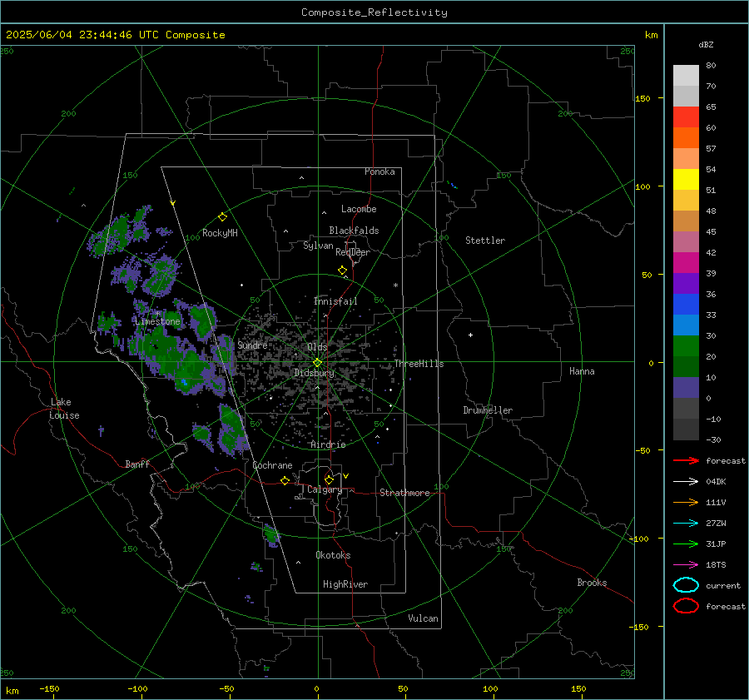749x700 pixels.
Task: Click the yellow radar-center diamond at Didsbury
Action: point(317,363)
